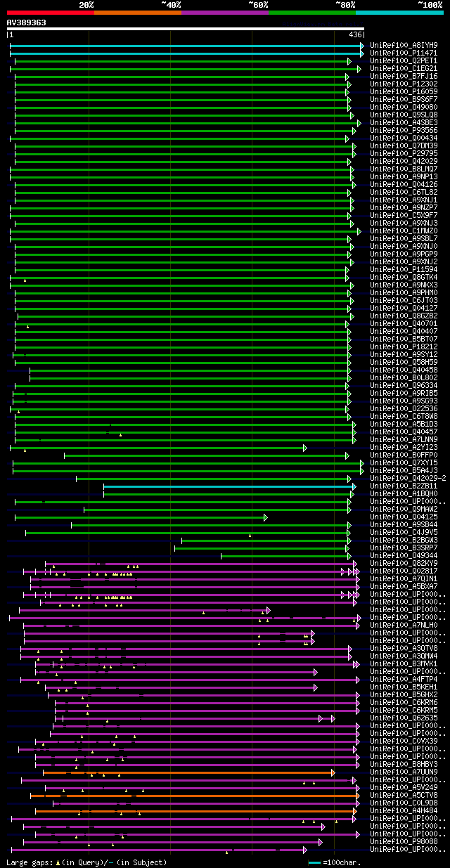Click the UniRef100_B7FJ16 label
Image resolution: width=450 pixels, height=868 pixels.
405,76
